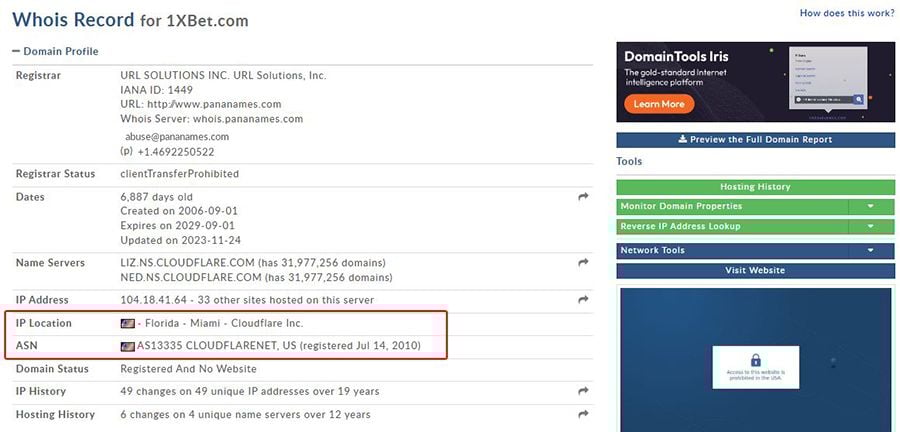Click the 6,887 days old text
This screenshot has width=900, height=432.
coord(157,197)
